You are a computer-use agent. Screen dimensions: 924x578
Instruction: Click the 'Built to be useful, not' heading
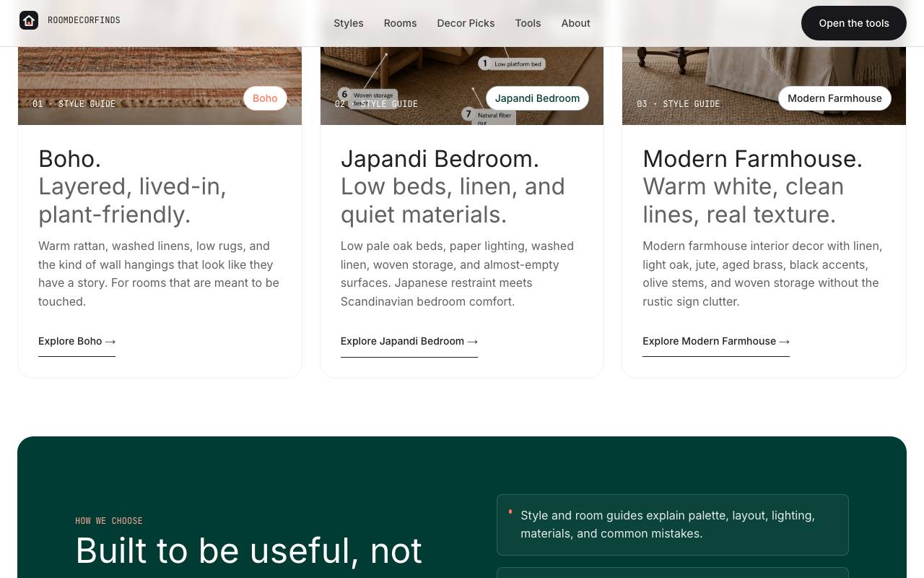click(248, 551)
